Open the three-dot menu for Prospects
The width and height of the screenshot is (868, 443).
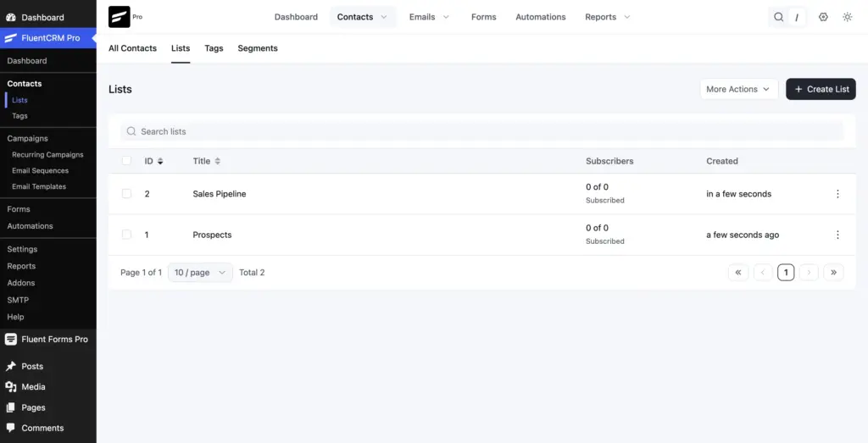coord(837,235)
